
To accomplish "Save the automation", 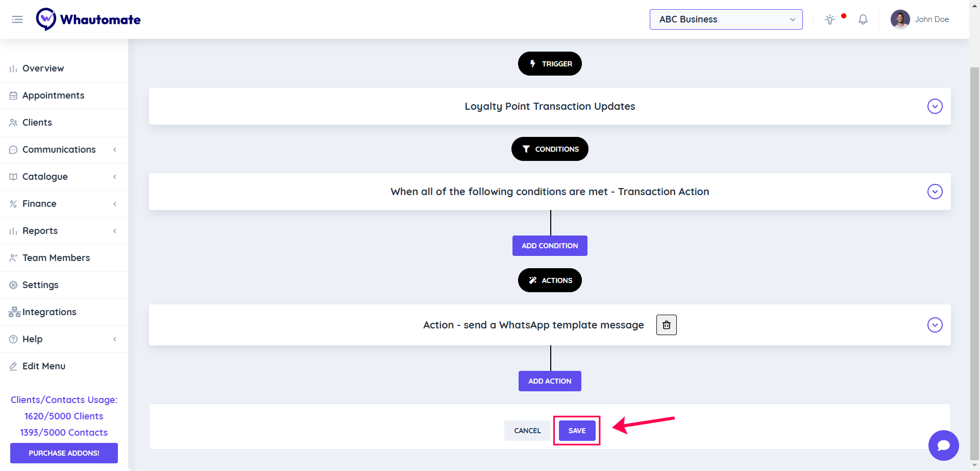I will (x=577, y=431).
